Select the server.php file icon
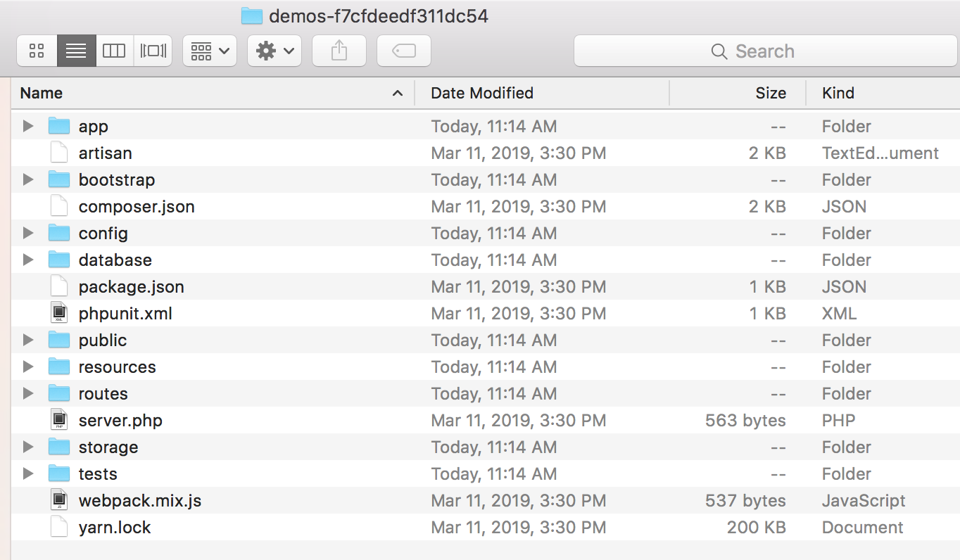The image size is (960, 560). [59, 421]
